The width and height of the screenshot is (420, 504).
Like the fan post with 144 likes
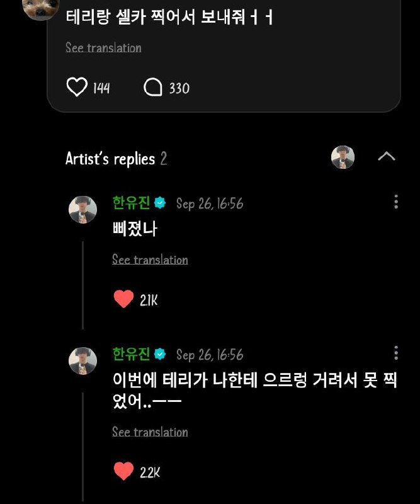77,87
